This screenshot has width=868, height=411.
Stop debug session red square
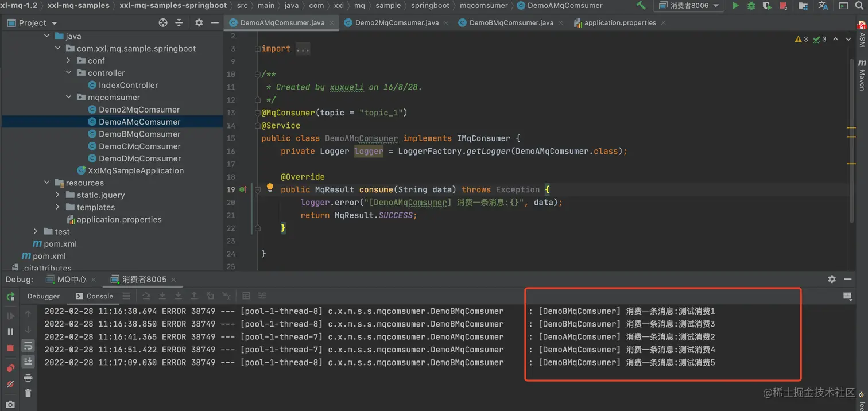tap(10, 348)
